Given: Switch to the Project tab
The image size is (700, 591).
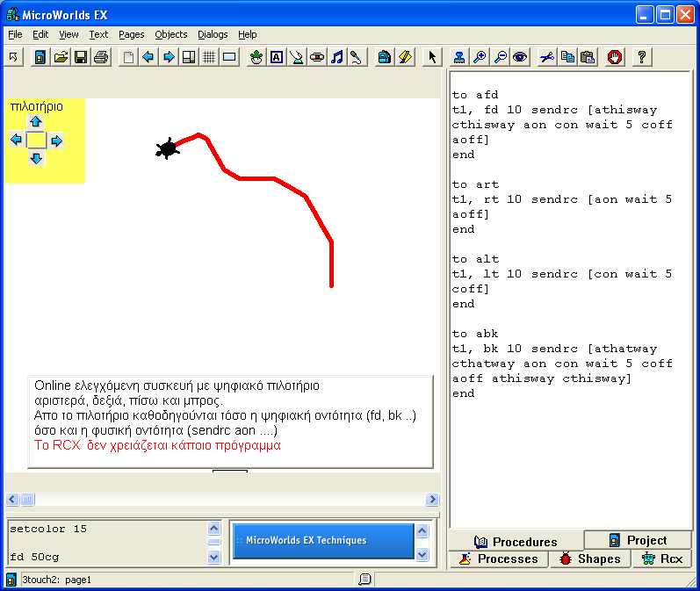Looking at the screenshot, I should click(x=638, y=540).
